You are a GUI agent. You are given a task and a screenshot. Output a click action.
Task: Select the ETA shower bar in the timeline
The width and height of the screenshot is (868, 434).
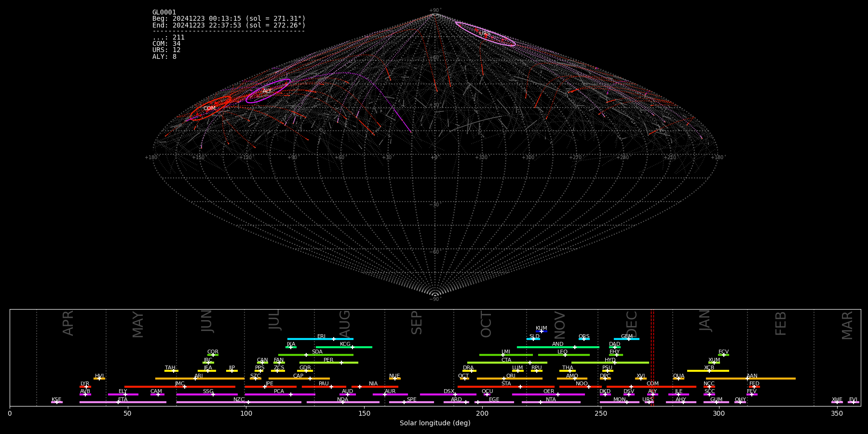point(123,402)
